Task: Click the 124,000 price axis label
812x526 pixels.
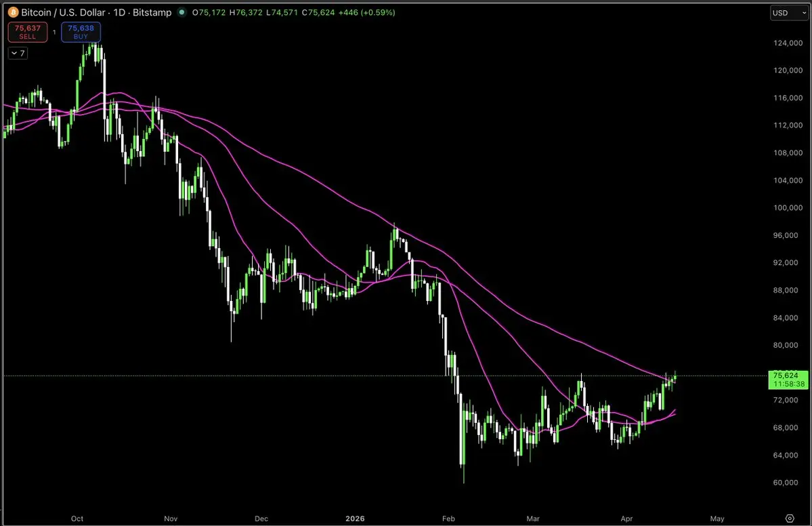Action: (788, 43)
